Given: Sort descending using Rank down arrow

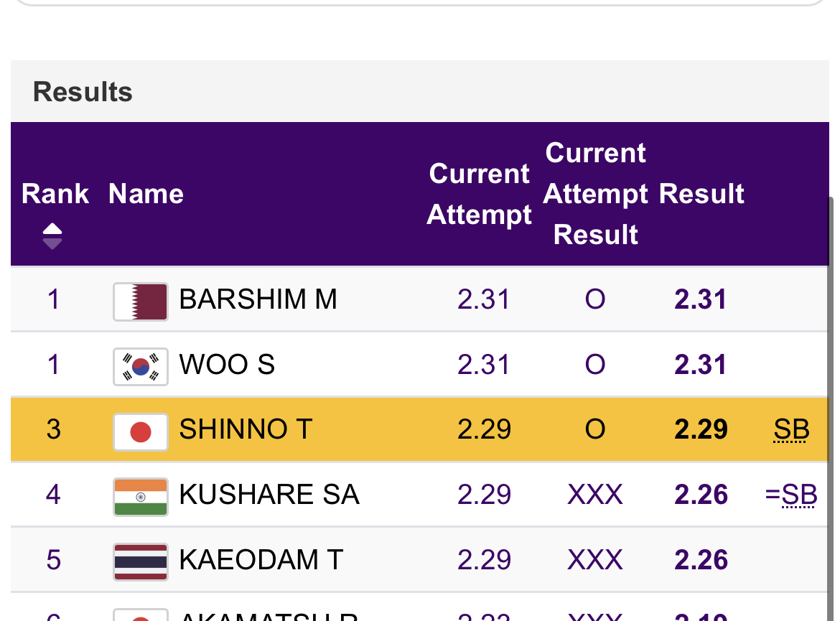Looking at the screenshot, I should click(52, 244).
